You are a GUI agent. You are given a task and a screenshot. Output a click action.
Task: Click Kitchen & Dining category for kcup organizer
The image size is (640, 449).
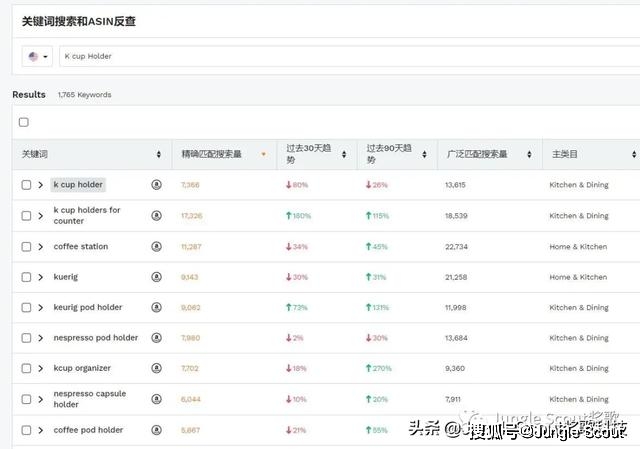coord(579,368)
